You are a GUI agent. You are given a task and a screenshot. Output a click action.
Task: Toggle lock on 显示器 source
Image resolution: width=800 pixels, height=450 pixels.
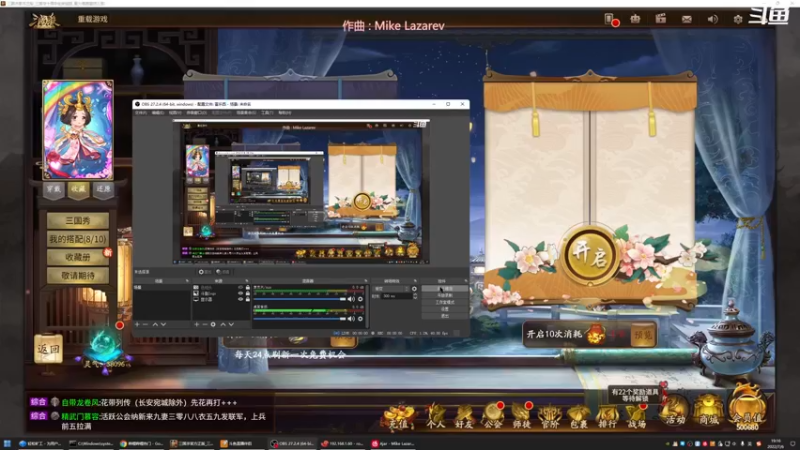coord(248,299)
